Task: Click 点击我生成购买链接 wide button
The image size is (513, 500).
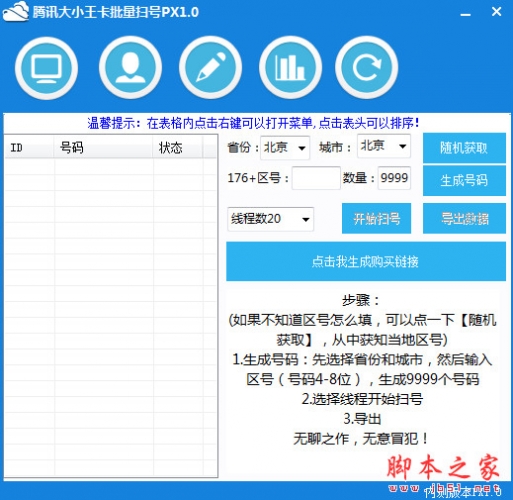Action: (366, 262)
